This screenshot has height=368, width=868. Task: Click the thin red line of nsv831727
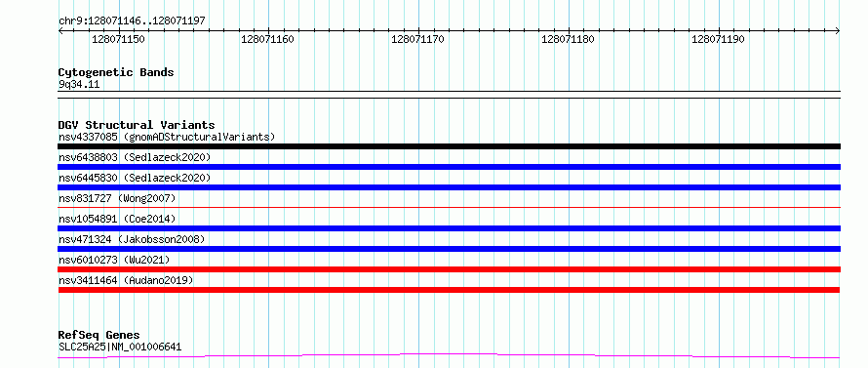449,208
